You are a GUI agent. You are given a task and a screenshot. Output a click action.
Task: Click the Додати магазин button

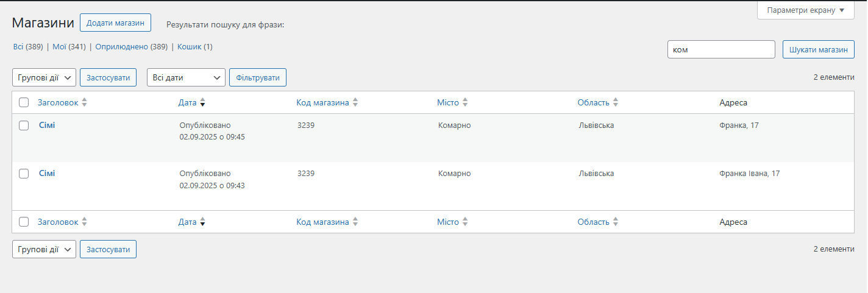pos(115,23)
